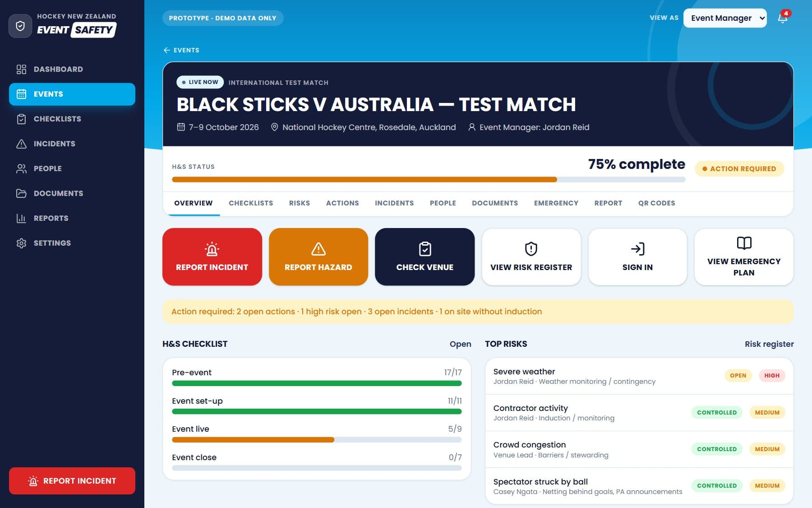Click the Live Now badge

[200, 82]
